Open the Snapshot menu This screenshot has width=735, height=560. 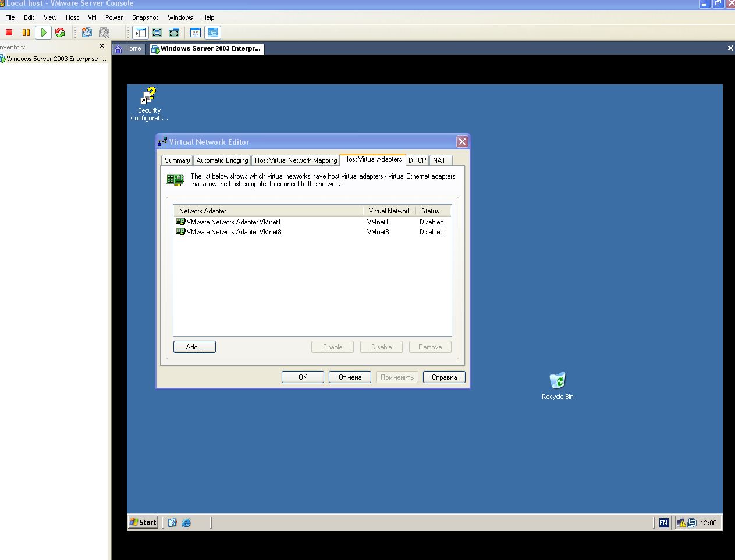tap(145, 17)
